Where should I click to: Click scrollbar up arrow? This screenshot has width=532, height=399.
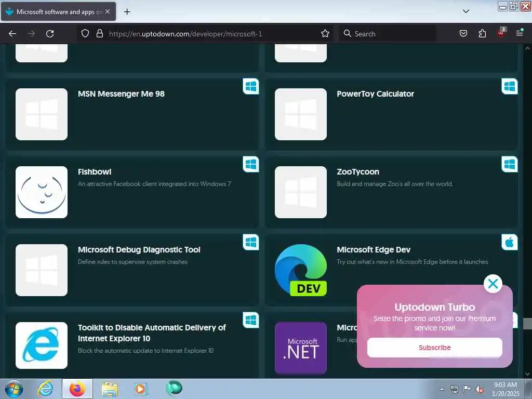[527, 48]
